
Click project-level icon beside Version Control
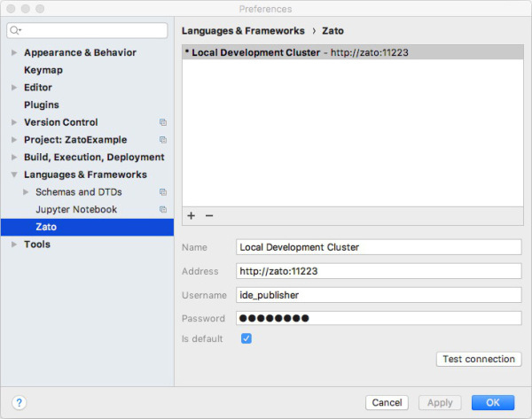coord(163,122)
